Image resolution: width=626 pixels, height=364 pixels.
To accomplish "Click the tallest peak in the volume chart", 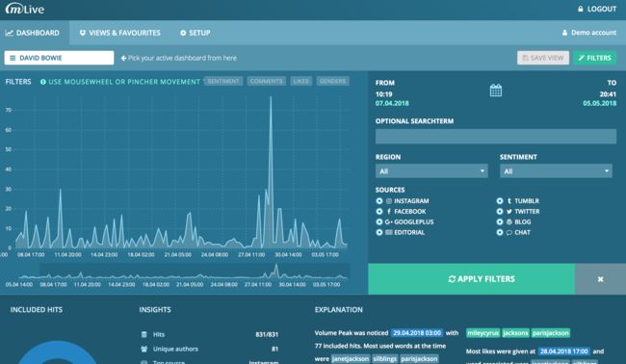I will tap(271, 97).
